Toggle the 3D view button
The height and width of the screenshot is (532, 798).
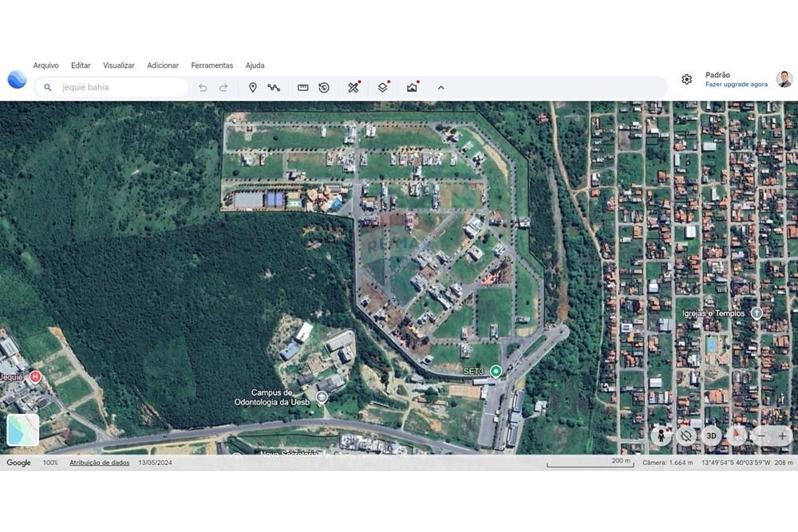point(711,435)
